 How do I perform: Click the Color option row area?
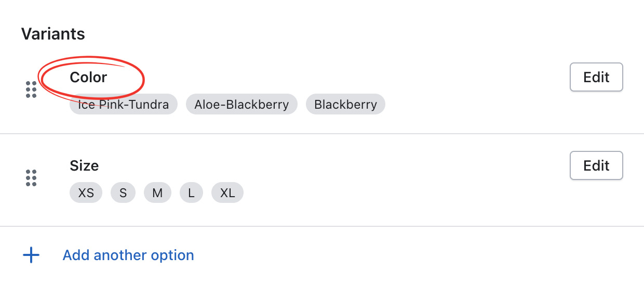[322, 92]
